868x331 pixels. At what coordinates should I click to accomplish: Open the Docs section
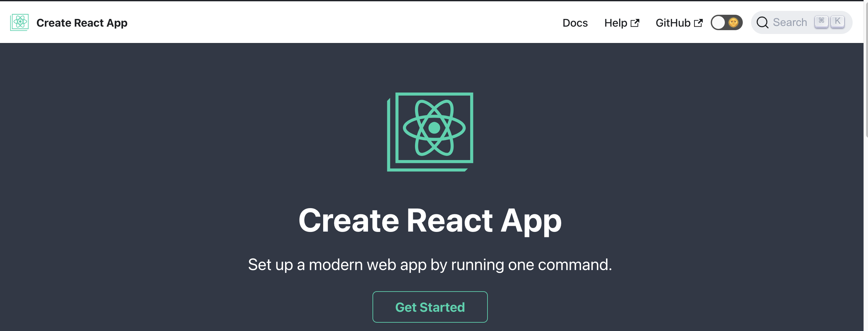tap(575, 23)
